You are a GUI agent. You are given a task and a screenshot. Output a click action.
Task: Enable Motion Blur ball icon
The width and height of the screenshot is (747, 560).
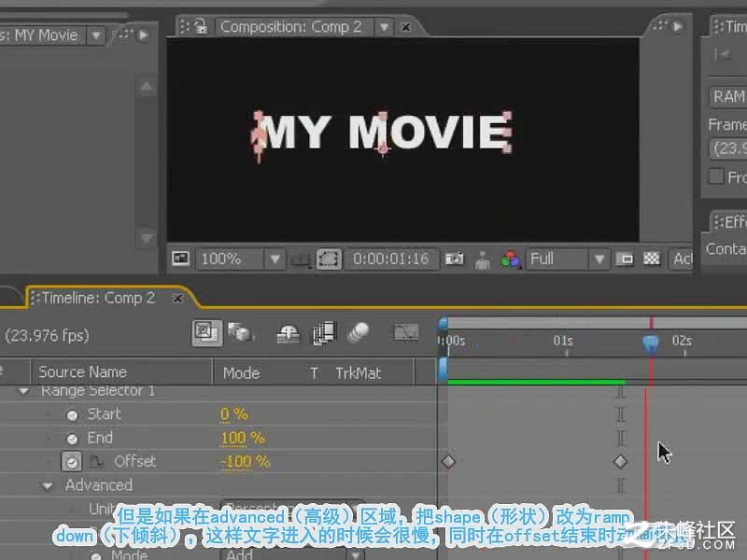[x=359, y=332]
